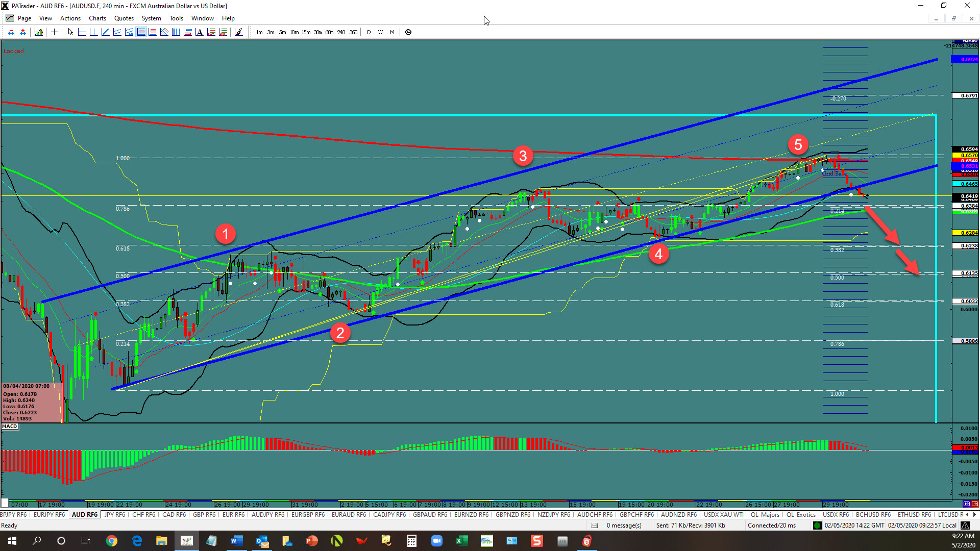Screen dimensions: 980x551
Task: Select the drawing brush tool
Action: [x=238, y=32]
